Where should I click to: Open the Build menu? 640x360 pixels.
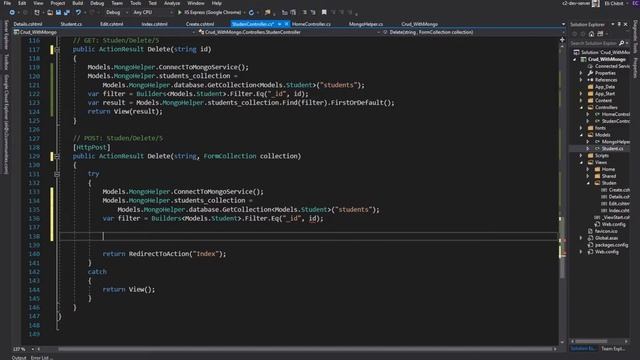point(78,3)
